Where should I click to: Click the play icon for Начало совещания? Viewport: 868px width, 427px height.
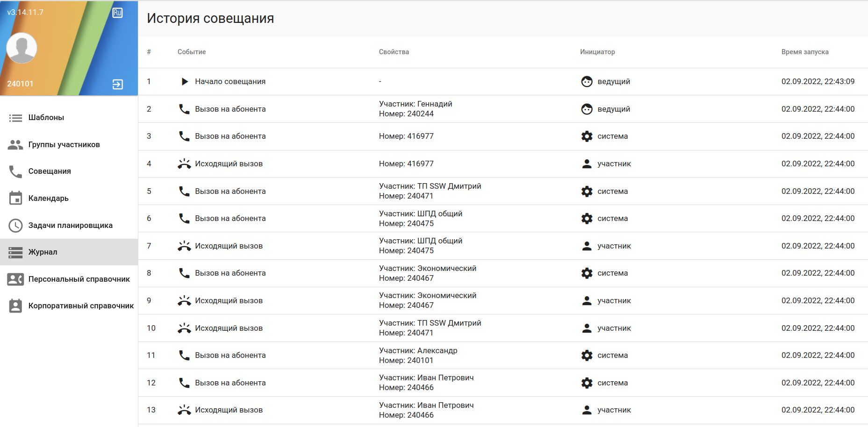(185, 82)
